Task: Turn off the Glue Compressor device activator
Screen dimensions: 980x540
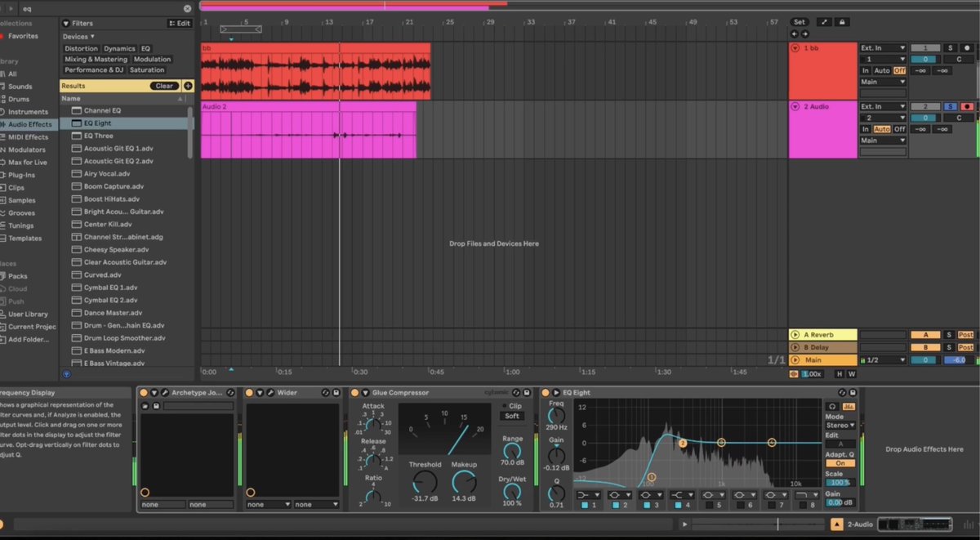Action: (x=355, y=393)
